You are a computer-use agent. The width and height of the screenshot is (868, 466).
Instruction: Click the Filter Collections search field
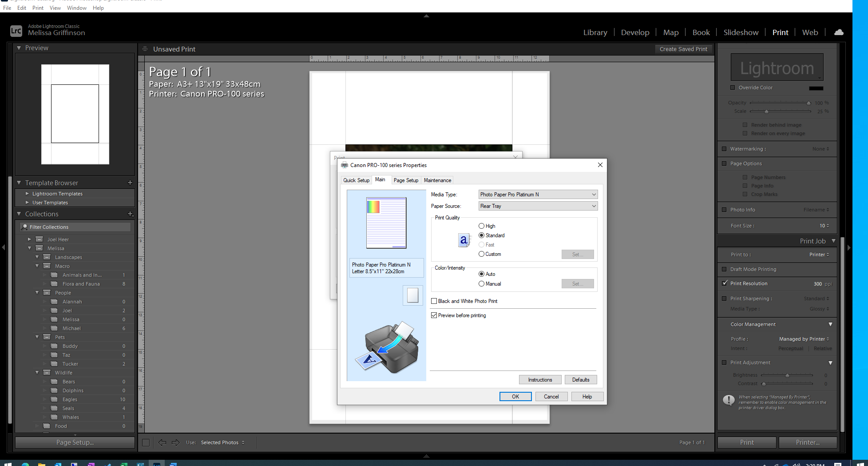coord(75,227)
